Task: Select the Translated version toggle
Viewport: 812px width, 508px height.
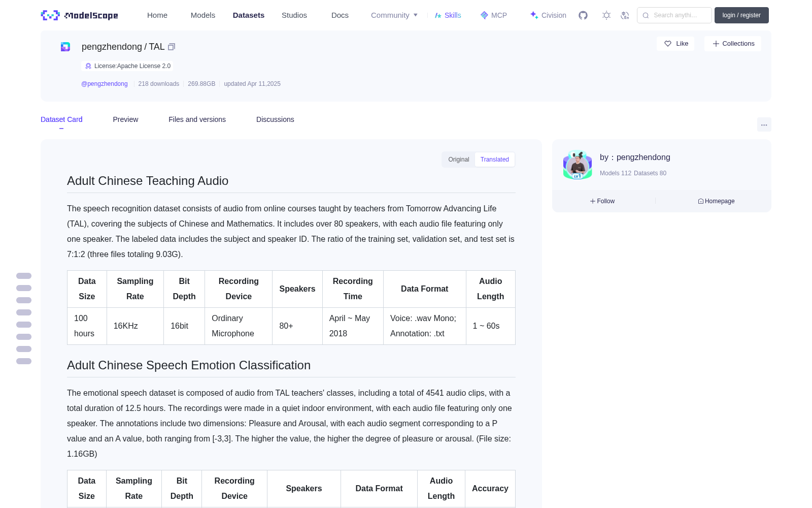Action: 495,160
